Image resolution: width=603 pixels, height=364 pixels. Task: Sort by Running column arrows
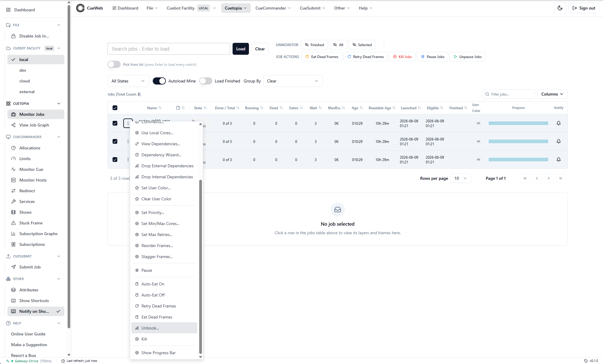tap(262, 108)
